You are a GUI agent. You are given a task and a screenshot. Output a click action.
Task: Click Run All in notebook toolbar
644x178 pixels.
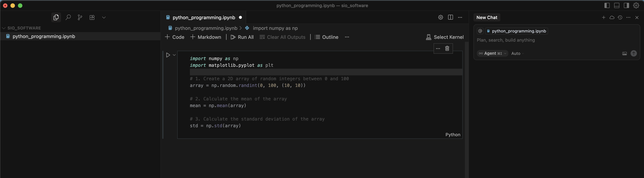tap(242, 37)
